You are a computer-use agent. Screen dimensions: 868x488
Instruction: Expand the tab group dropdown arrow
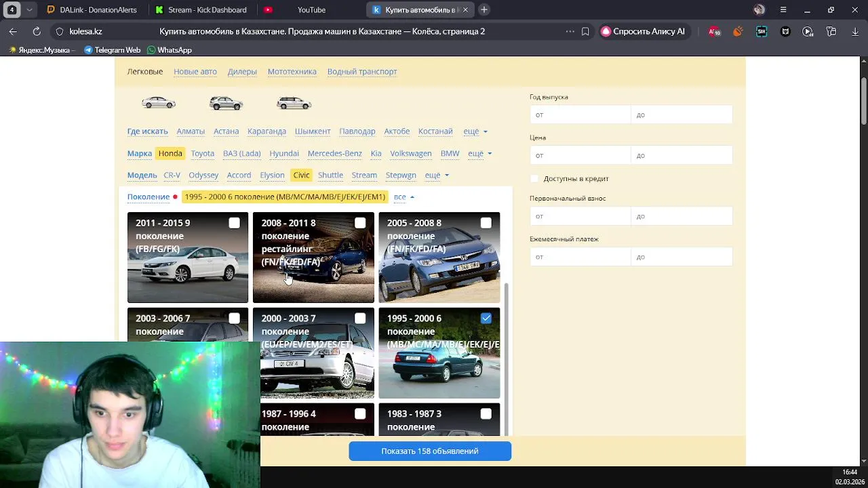(29, 9)
